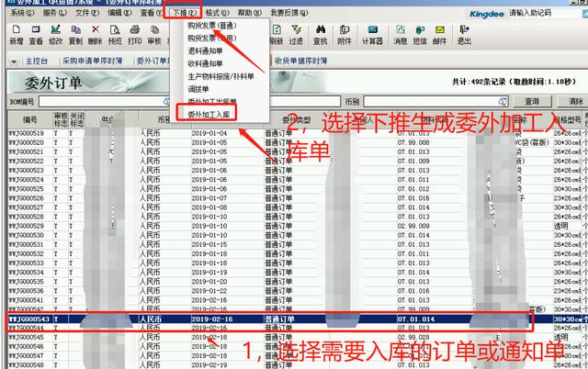The image size is (588, 369).
Task: Open the 格式 menu
Action: pyautogui.click(x=217, y=13)
